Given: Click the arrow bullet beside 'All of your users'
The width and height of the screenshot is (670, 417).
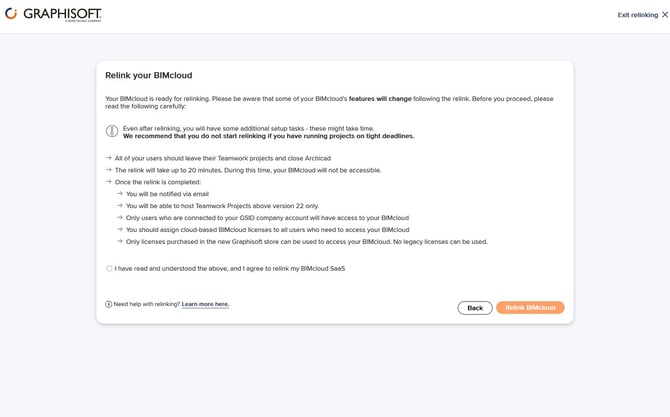Looking at the screenshot, I should (109, 158).
